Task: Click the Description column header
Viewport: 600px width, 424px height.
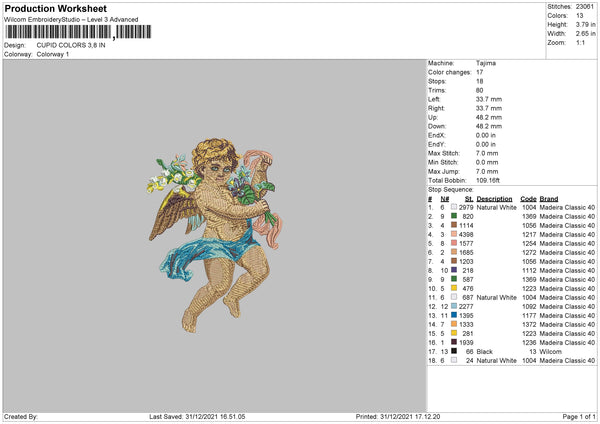Action: click(494, 199)
